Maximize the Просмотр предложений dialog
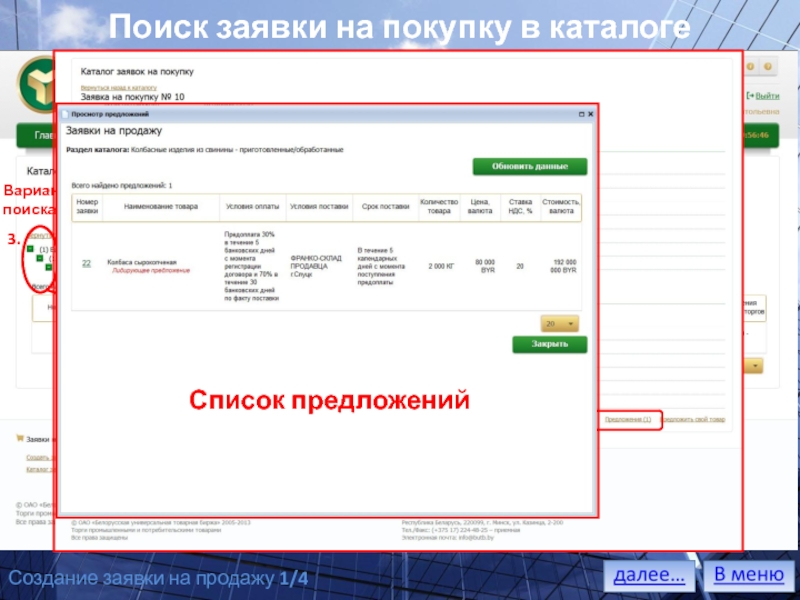This screenshot has width=800, height=600. coord(581,114)
